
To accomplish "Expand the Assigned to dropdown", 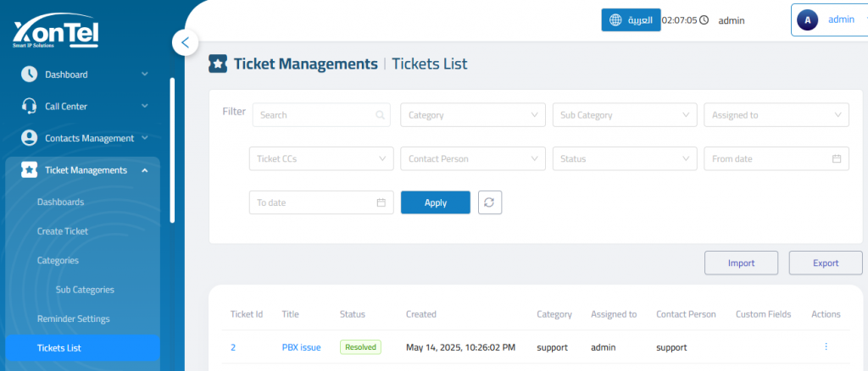I will [776, 115].
